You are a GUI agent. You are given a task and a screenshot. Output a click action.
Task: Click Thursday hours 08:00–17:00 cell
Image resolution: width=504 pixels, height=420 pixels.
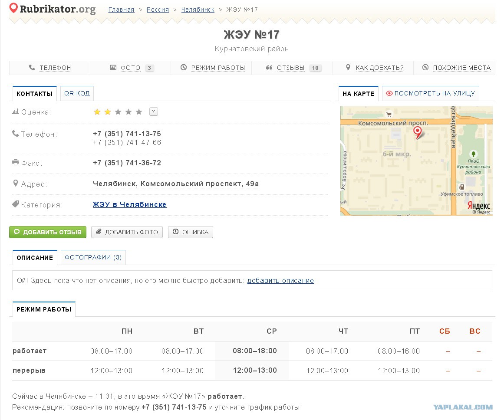click(x=327, y=351)
